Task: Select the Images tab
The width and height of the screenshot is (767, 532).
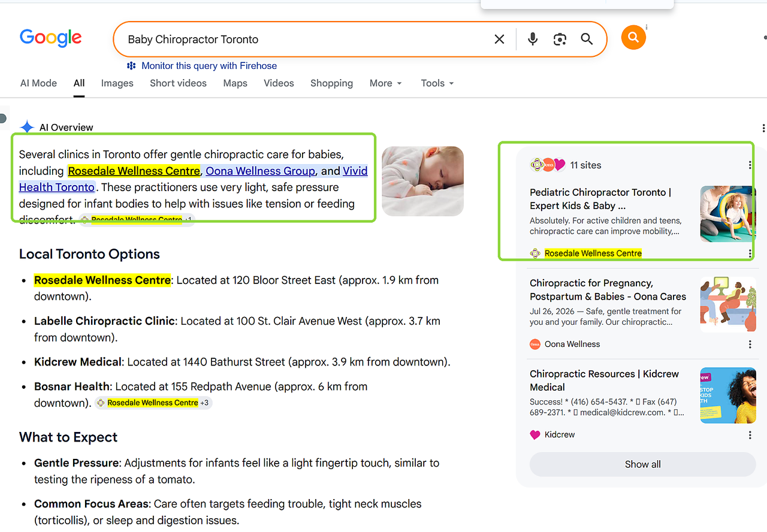Action: tap(117, 83)
